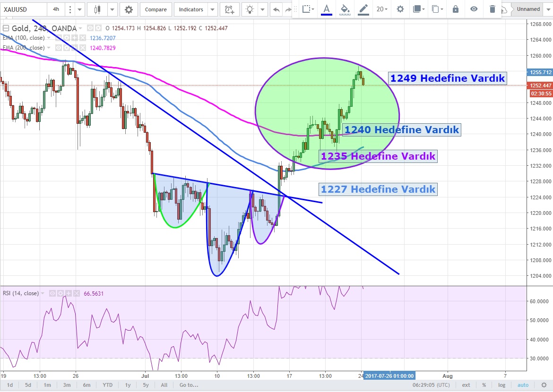The image size is (553, 392).
Task: Click the background fill bucket icon
Action: click(345, 9)
